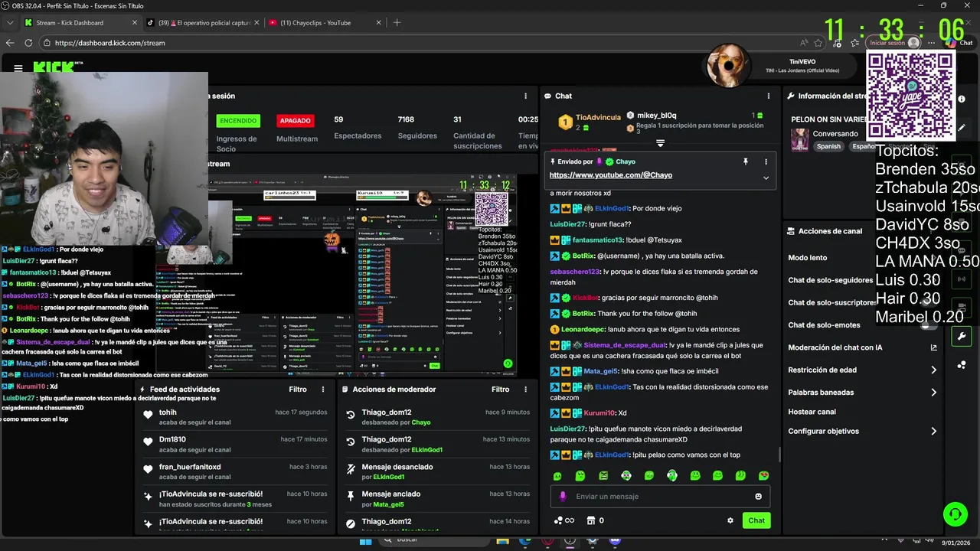Open Filtro in Acciones de moderador
980x551 pixels.
500,389
